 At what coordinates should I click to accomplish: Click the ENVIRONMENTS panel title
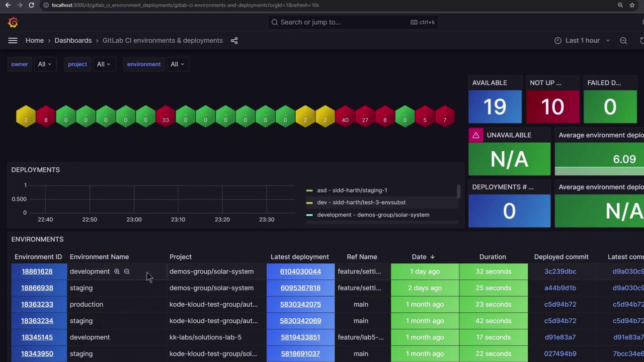click(37, 239)
